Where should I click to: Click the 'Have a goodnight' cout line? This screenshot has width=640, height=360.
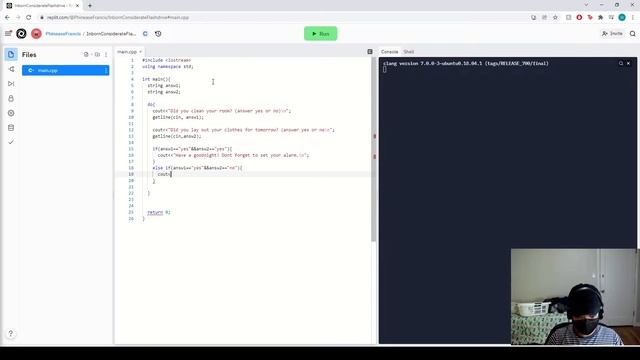point(233,155)
